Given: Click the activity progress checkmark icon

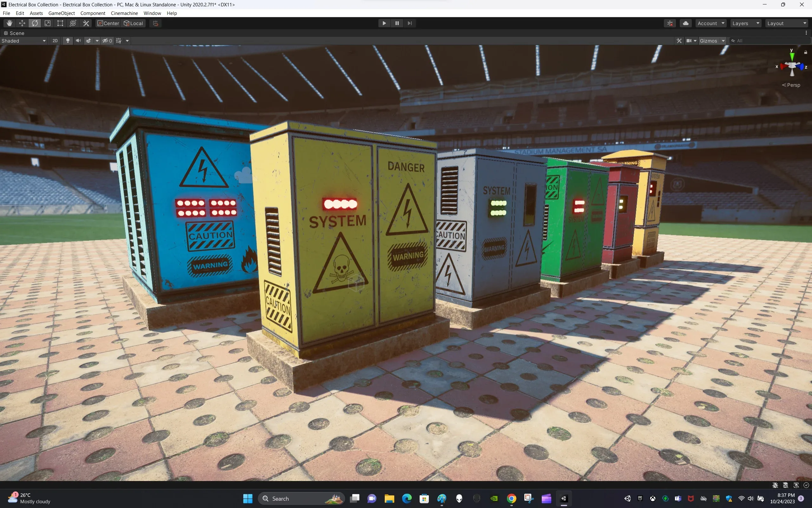Looking at the screenshot, I should (x=806, y=485).
